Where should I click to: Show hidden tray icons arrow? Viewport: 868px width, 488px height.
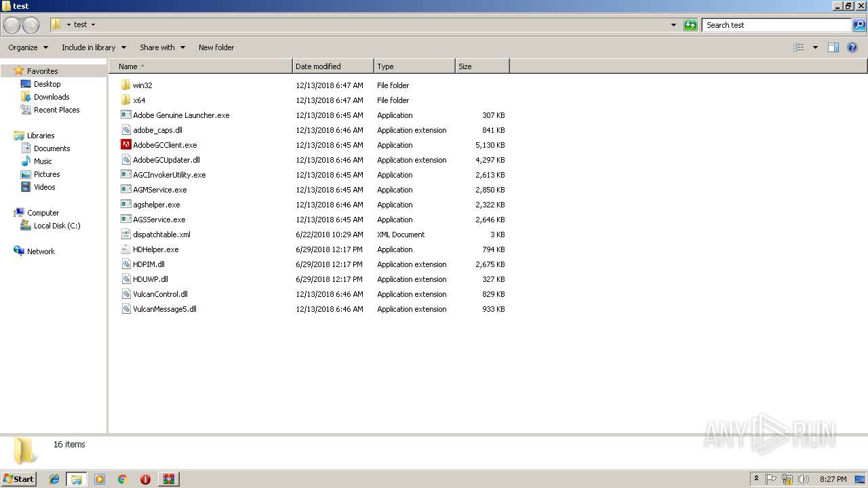point(756,479)
